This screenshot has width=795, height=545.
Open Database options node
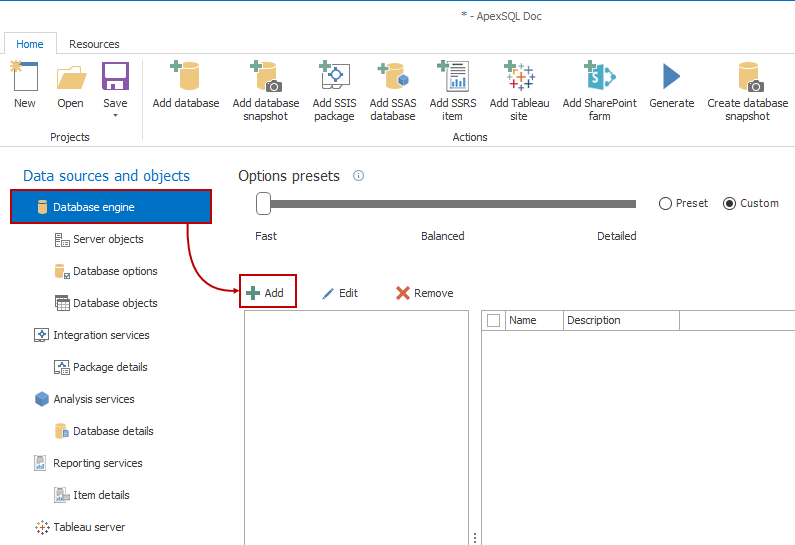tap(106, 271)
